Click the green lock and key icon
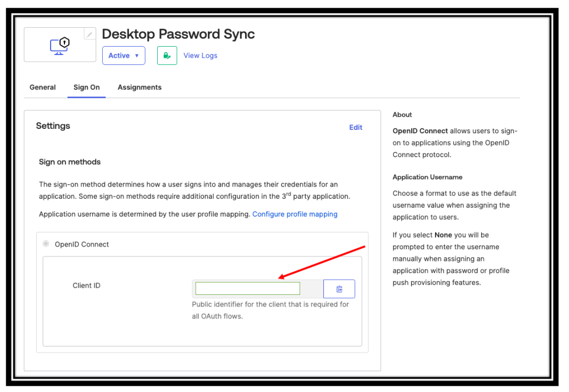Image resolution: width=569 pixels, height=392 pixels. click(167, 56)
